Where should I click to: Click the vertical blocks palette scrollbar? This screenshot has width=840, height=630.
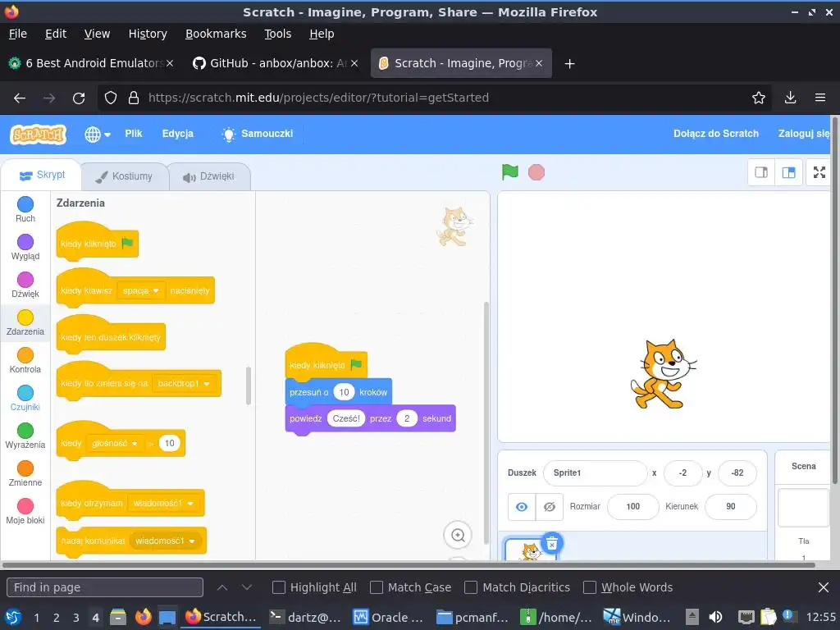248,386
